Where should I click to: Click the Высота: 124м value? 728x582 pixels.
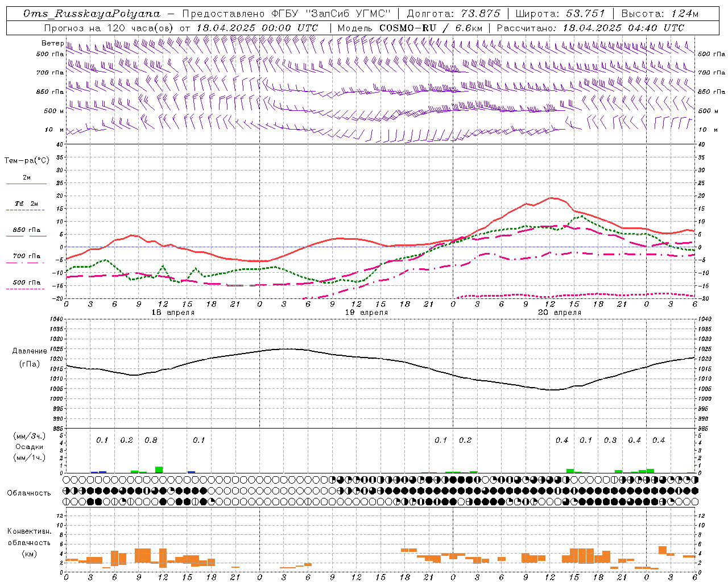pyautogui.click(x=660, y=14)
